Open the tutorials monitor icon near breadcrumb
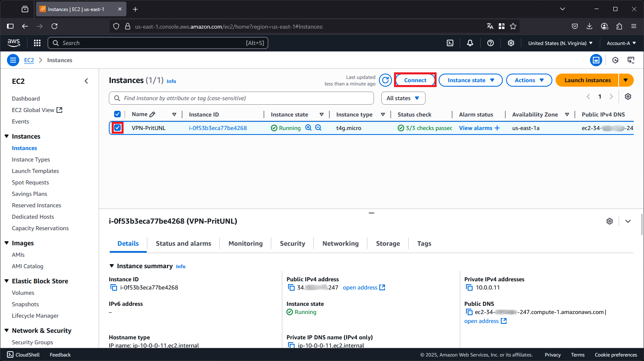The image size is (644, 361). tap(631, 60)
